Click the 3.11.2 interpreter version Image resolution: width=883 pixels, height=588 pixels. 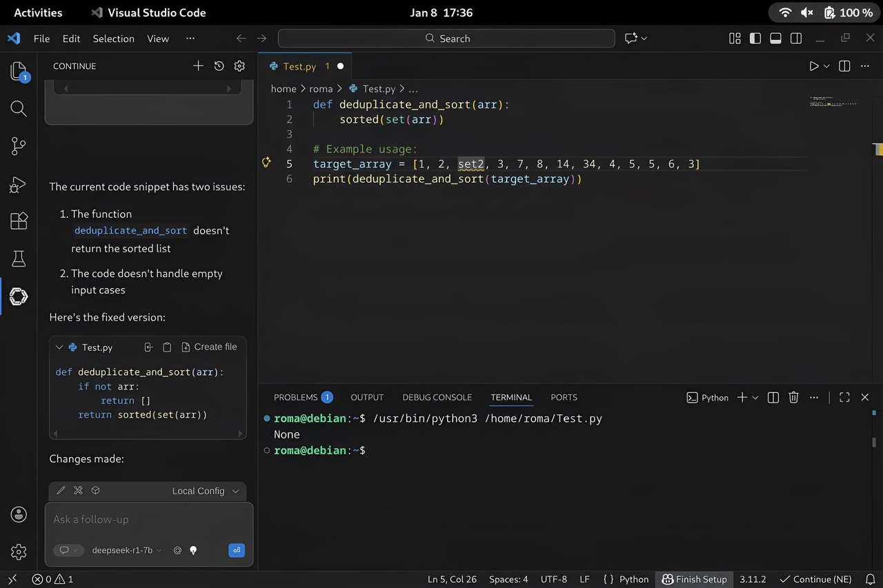click(753, 580)
